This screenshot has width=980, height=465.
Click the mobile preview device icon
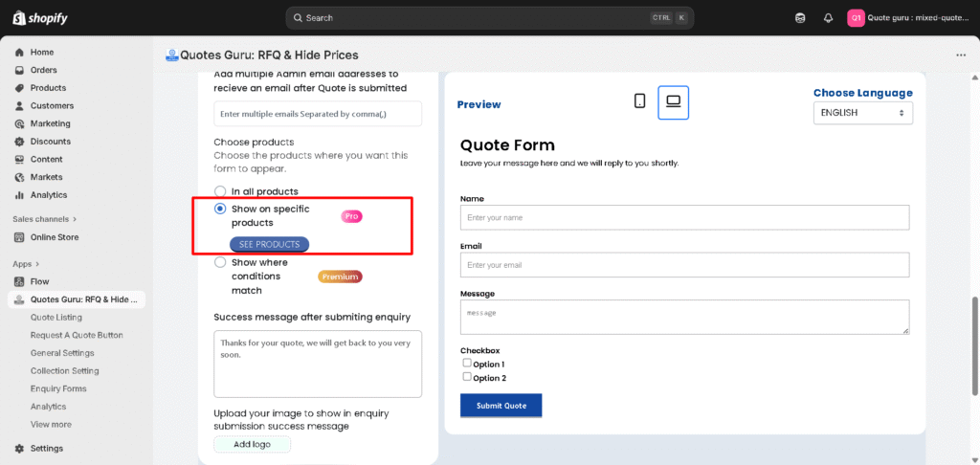pos(640,101)
